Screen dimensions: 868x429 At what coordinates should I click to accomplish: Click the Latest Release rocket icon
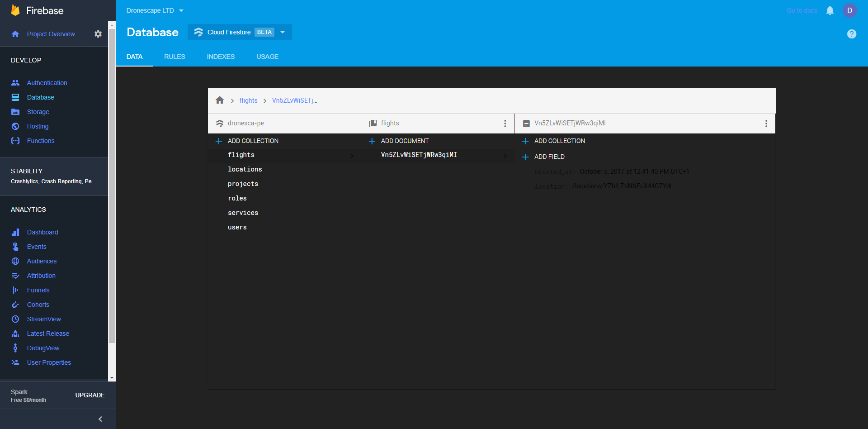(x=15, y=334)
